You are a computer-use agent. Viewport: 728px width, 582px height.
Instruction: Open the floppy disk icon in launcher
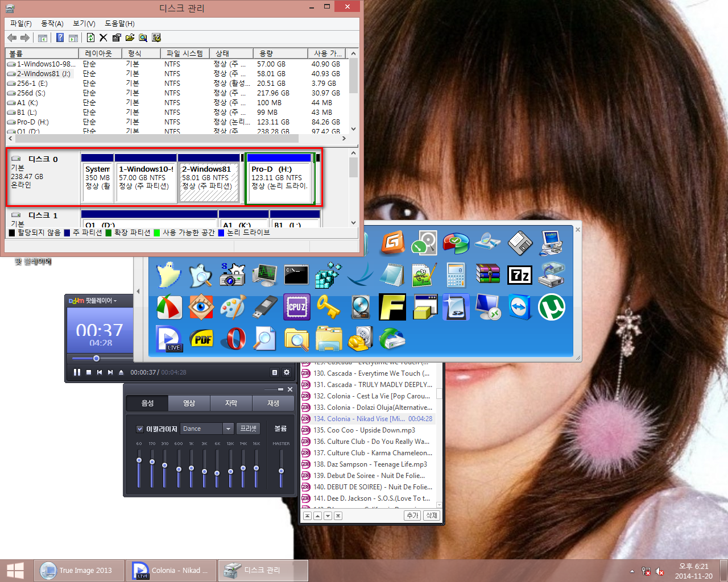[x=520, y=243]
